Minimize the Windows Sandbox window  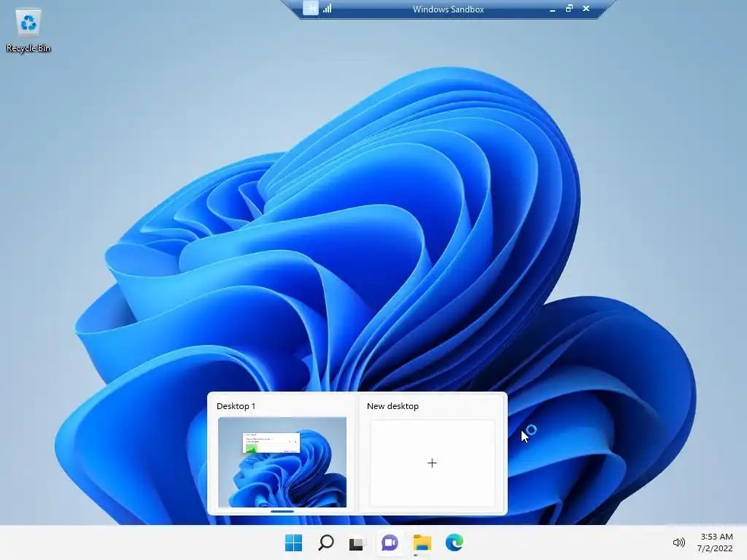[x=552, y=9]
